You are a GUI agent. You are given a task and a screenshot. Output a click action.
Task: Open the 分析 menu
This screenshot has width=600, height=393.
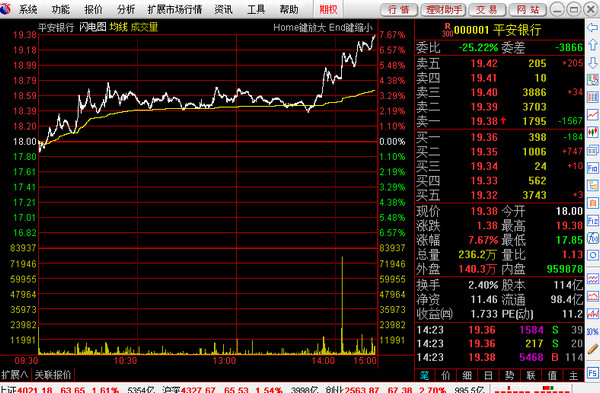pyautogui.click(x=126, y=10)
